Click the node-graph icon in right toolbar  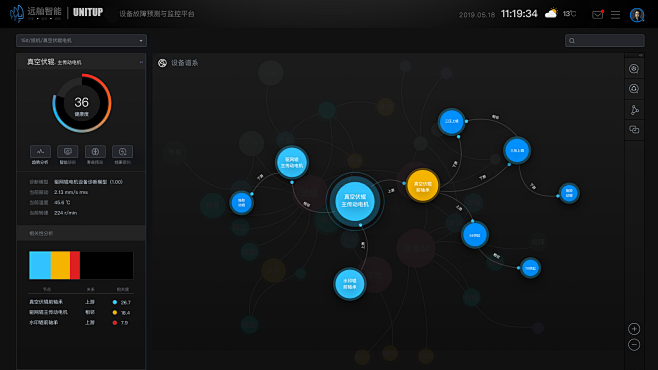coord(634,109)
